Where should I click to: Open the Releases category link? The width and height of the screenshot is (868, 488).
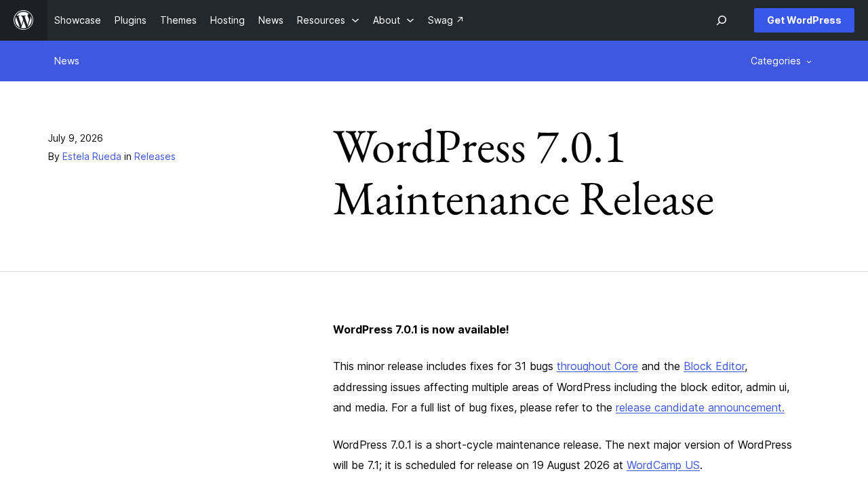(x=155, y=157)
